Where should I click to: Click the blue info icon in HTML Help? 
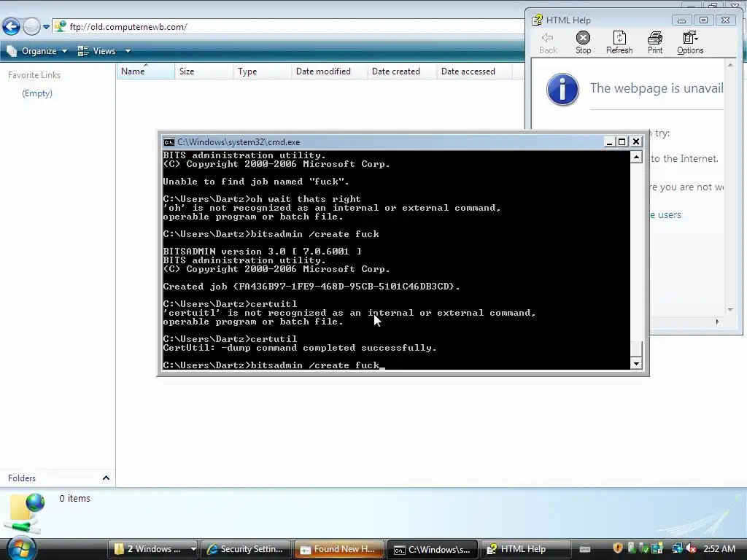pyautogui.click(x=562, y=89)
